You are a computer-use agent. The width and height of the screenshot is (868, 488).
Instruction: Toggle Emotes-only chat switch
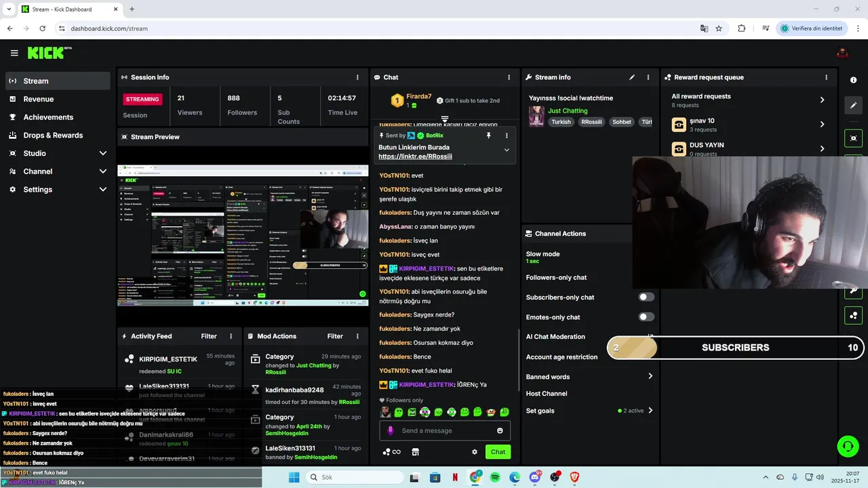[646, 317]
